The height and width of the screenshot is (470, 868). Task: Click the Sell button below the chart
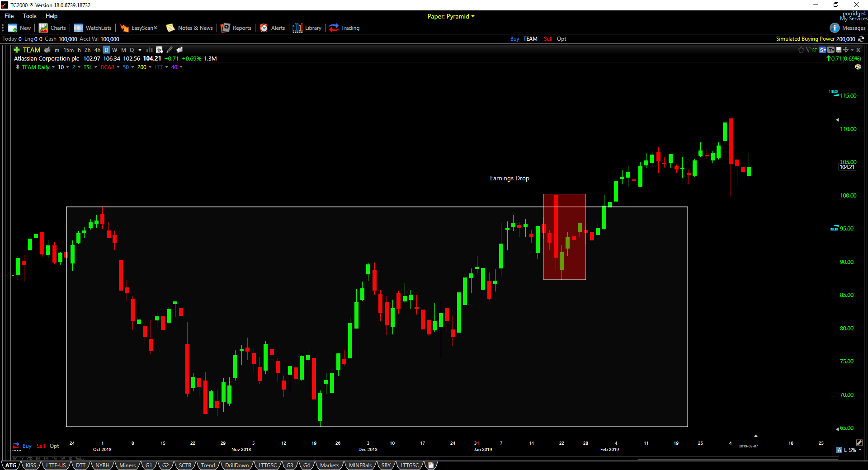tap(41, 446)
